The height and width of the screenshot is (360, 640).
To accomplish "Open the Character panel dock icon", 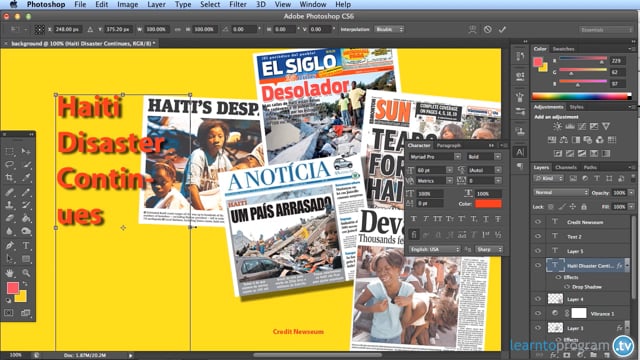I will click(520, 152).
